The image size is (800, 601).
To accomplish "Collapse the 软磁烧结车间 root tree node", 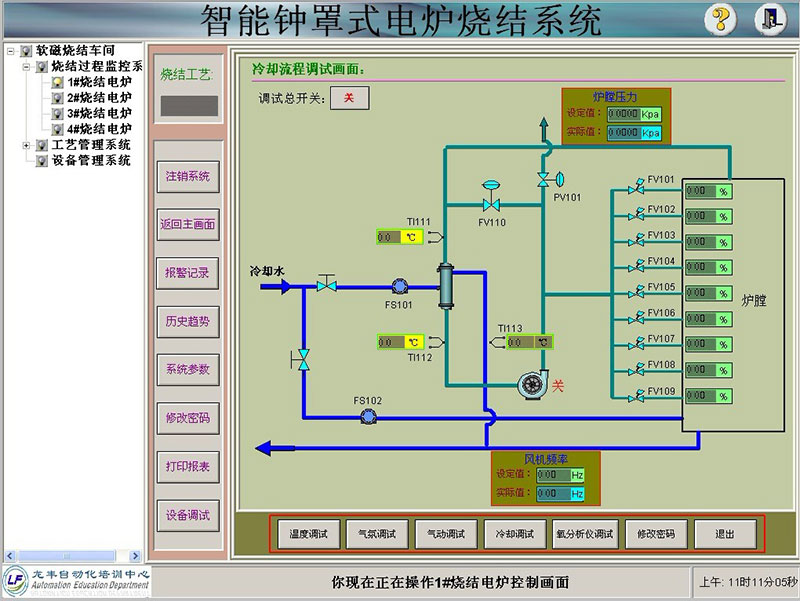I will 11,50.
